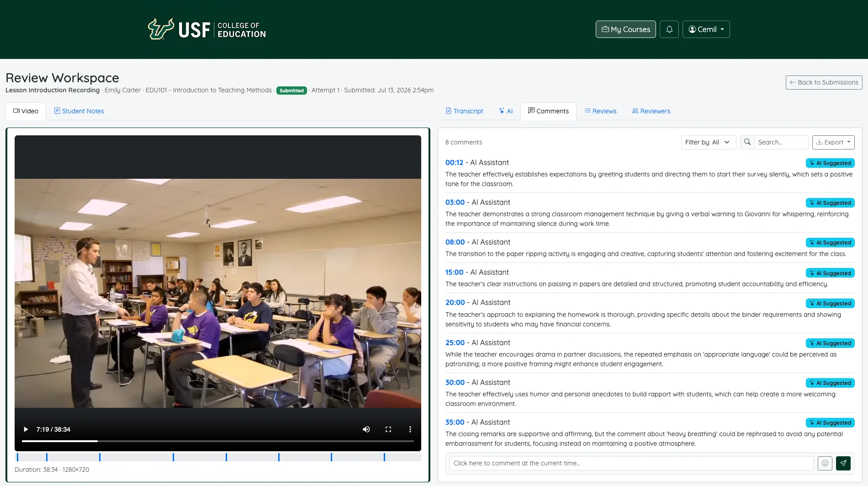
Task: Open the Export dropdown
Action: click(x=833, y=142)
